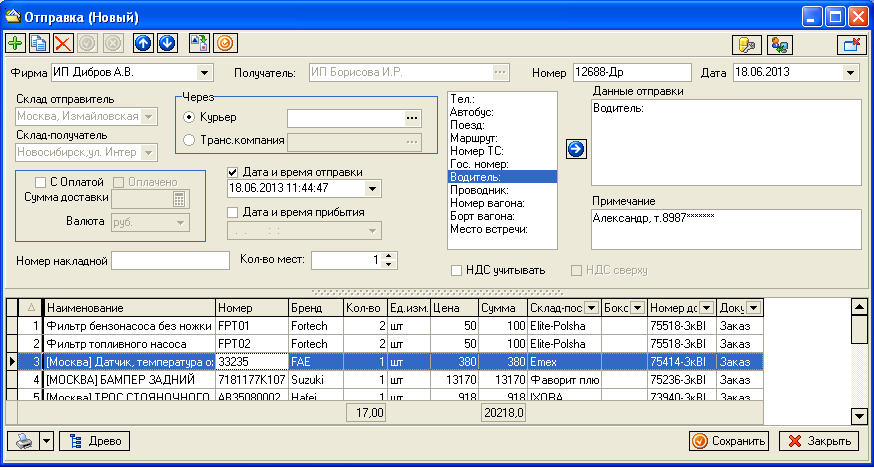Click the printer icon button
This screenshot has width=874, height=470.
click(x=23, y=441)
